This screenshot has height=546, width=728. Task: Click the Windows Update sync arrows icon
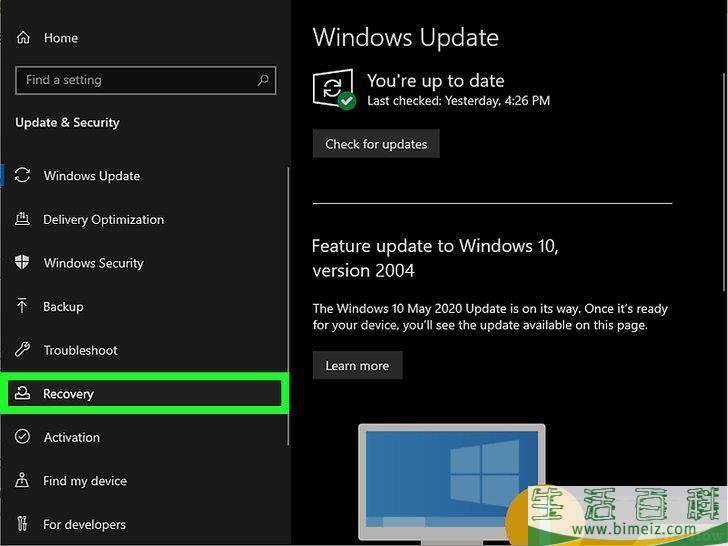[23, 176]
